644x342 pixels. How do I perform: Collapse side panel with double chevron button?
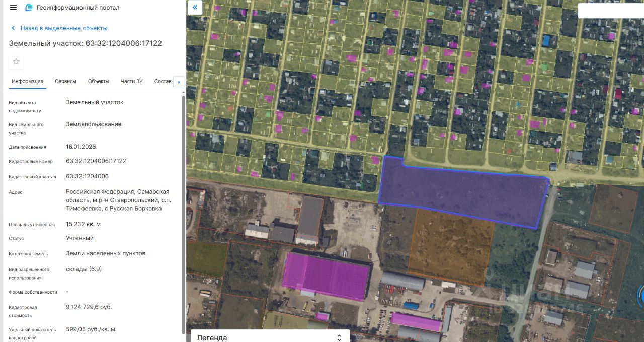[195, 8]
